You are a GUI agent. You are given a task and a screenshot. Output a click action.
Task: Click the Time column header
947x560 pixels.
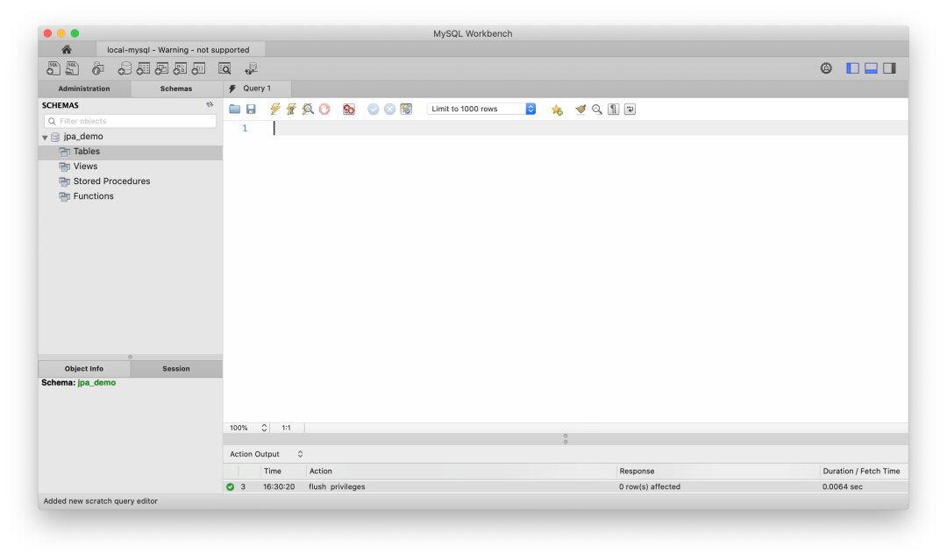273,471
